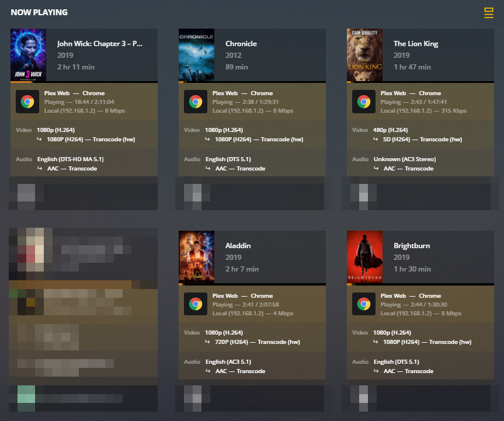The image size is (504, 421).
Task: Click 'Local (192.168.1.2) — 4 Mbps' text
Action: click(x=253, y=314)
